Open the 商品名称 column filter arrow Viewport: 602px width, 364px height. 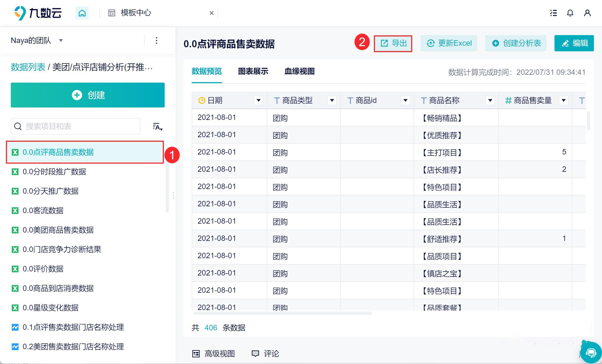tap(491, 100)
